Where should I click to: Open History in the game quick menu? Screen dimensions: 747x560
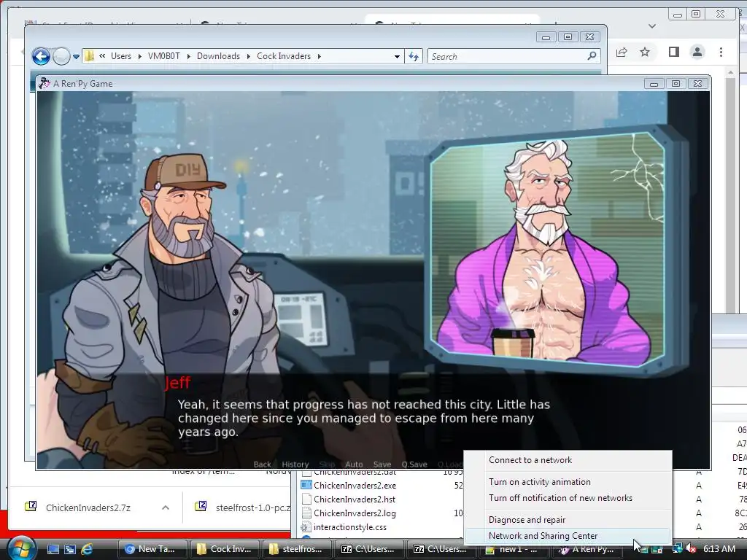[295, 464]
